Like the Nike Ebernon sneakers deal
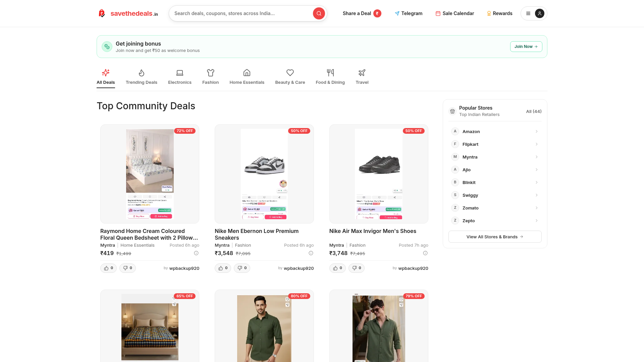The height and width of the screenshot is (362, 644). pos(223,268)
